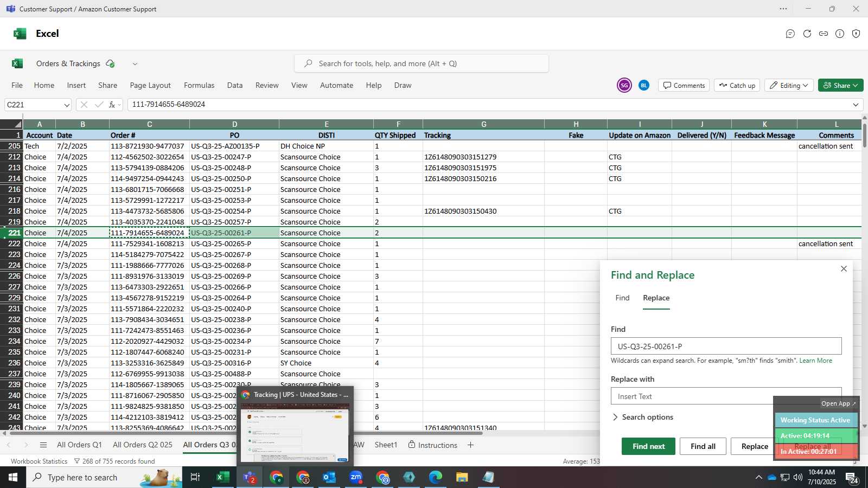
Task: Select cell with order 111-7529341-1608213
Action: coord(149,243)
